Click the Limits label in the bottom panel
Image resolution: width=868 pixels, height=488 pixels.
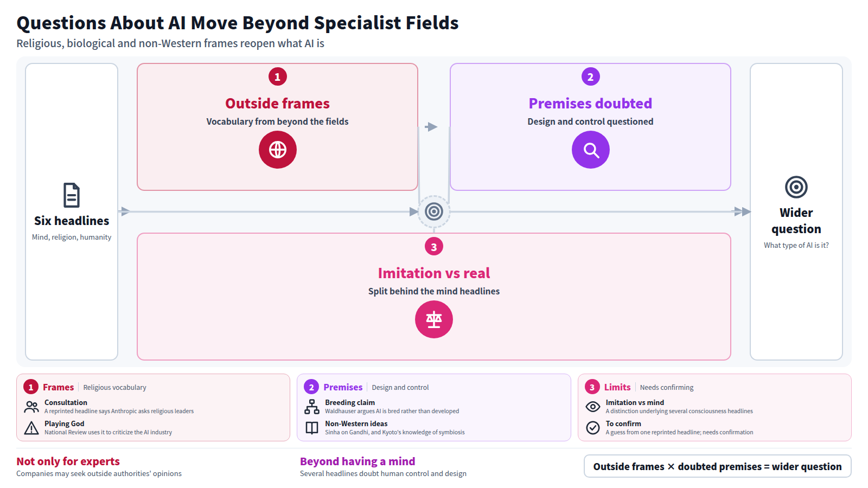(617, 387)
